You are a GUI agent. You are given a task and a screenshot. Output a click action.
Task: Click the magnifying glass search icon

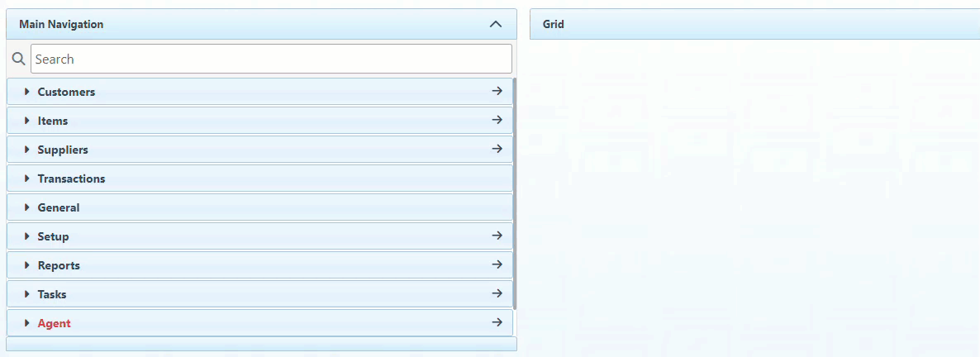[19, 59]
